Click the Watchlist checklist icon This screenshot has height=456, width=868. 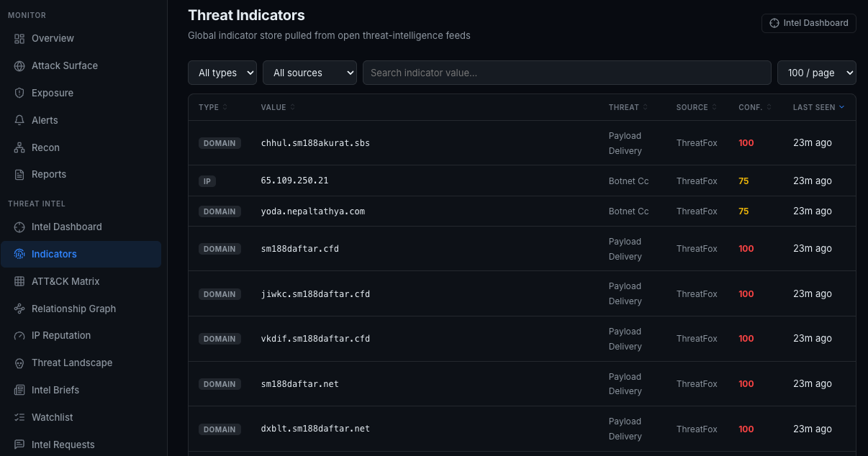19,417
